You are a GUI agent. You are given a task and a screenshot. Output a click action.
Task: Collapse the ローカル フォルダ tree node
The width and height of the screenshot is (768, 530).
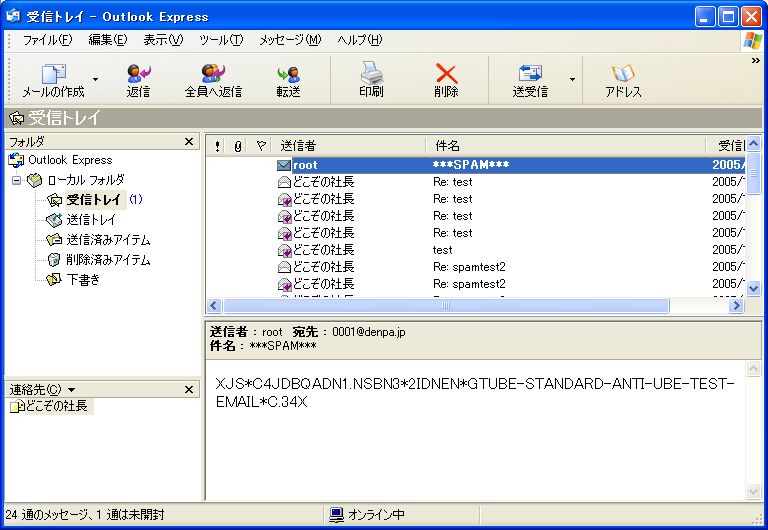[17, 180]
